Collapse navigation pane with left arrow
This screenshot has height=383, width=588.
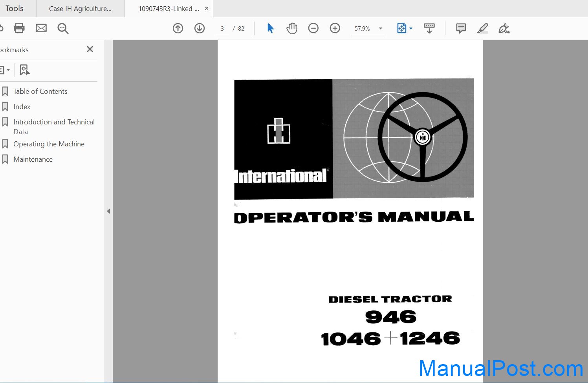[108, 211]
